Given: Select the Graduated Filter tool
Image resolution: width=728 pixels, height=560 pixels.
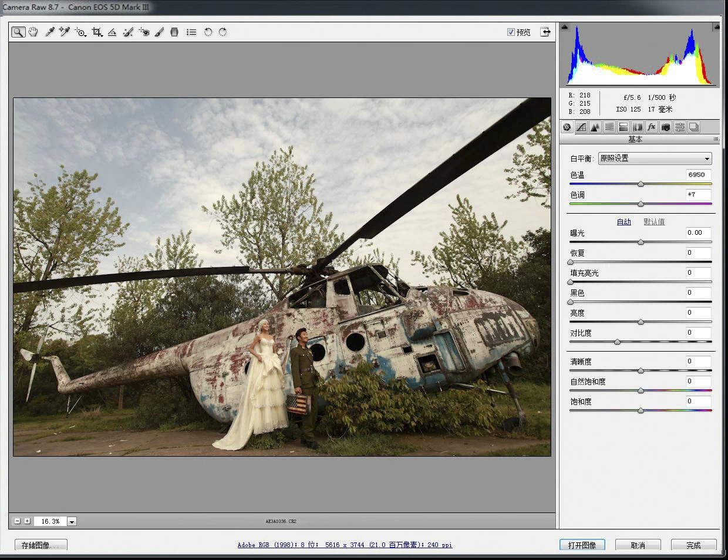Looking at the screenshot, I should [x=174, y=32].
